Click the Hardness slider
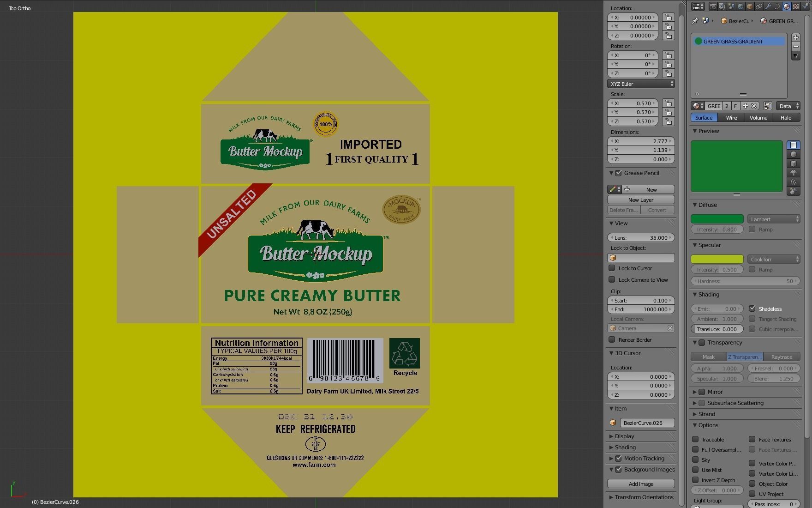Screen dimensions: 812x508 (746, 281)
